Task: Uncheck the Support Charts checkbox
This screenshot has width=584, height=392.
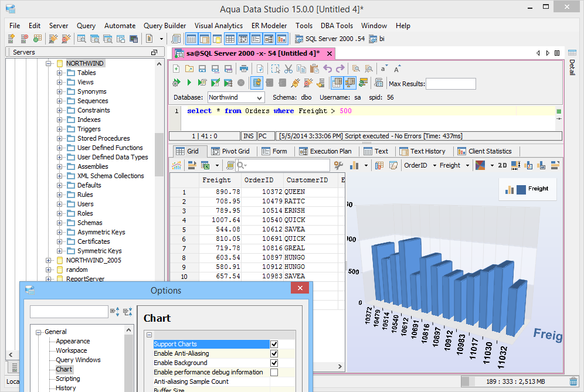Action: click(274, 344)
